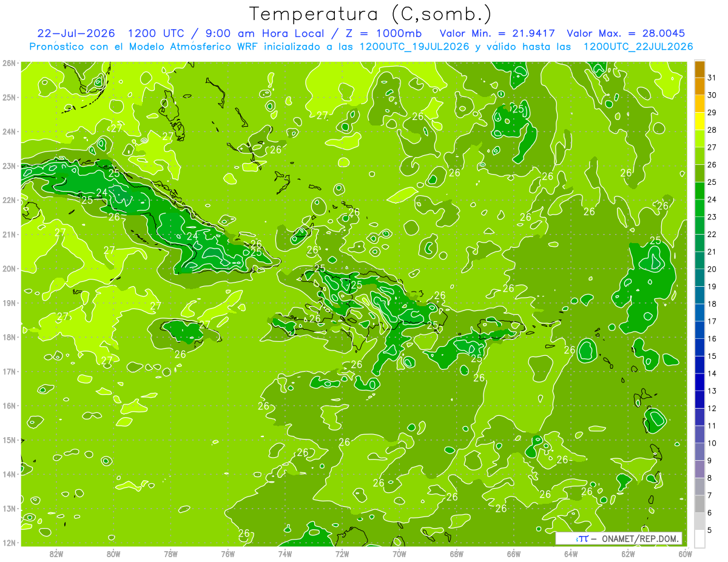Click the initialization time "1200UTC_19JUL2026"
The height and width of the screenshot is (562, 728).
coord(414,47)
